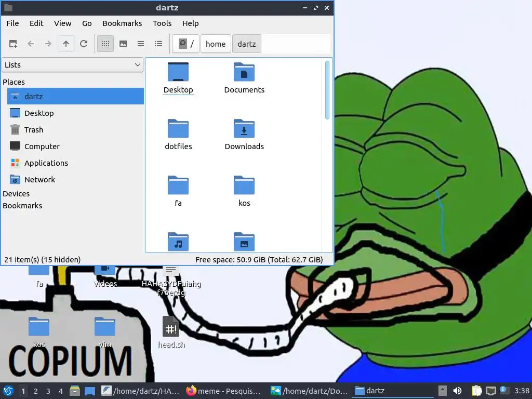Viewport: 532px width, 399px height.
Task: Go forward using the right arrow
Action: coord(48,44)
